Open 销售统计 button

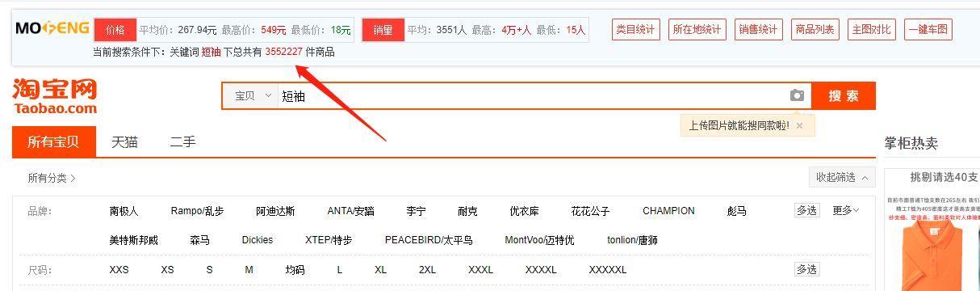758,30
